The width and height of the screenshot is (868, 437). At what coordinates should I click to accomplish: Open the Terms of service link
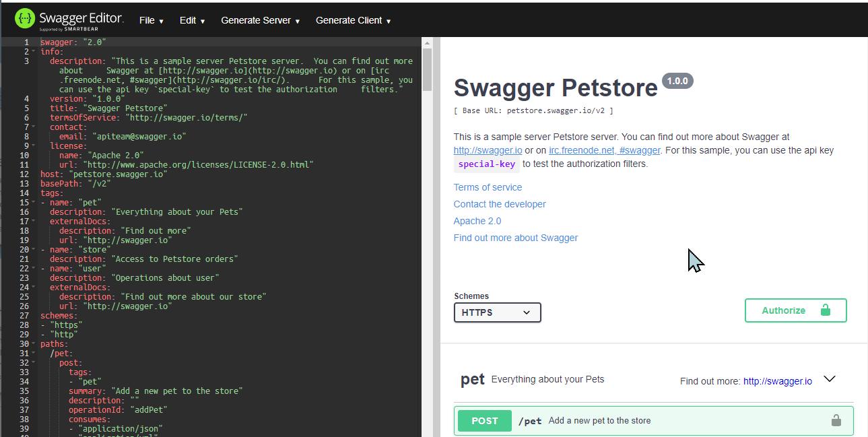tap(488, 187)
